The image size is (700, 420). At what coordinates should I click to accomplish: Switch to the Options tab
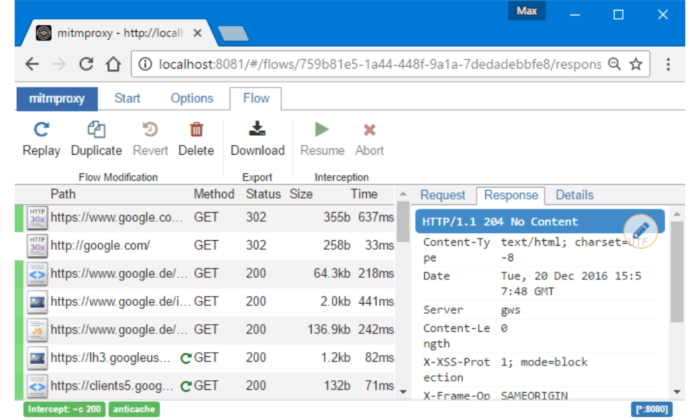[x=192, y=99]
